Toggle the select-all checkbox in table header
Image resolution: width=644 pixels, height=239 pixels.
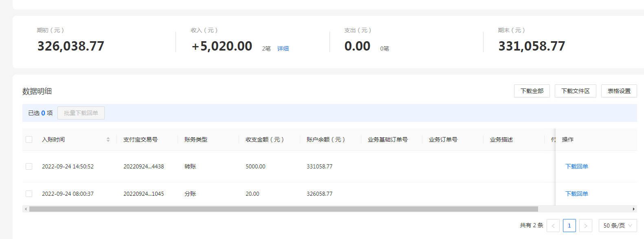coord(29,139)
